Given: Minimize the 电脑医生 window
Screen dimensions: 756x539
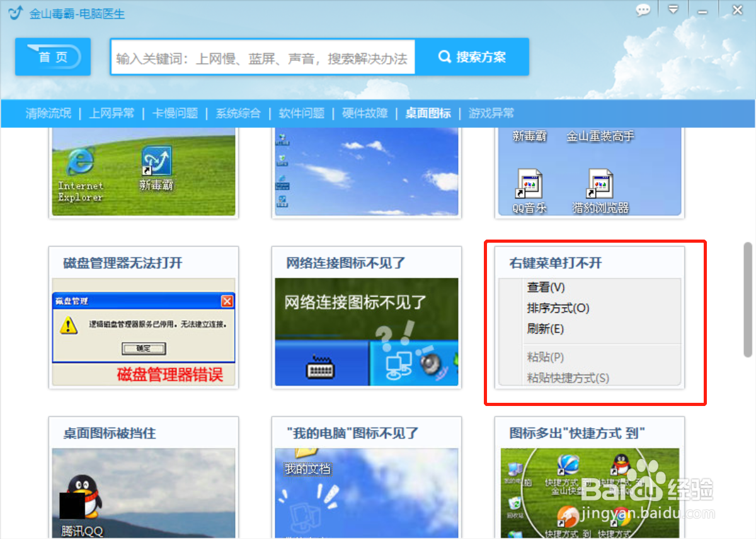Looking at the screenshot, I should tap(702, 10).
